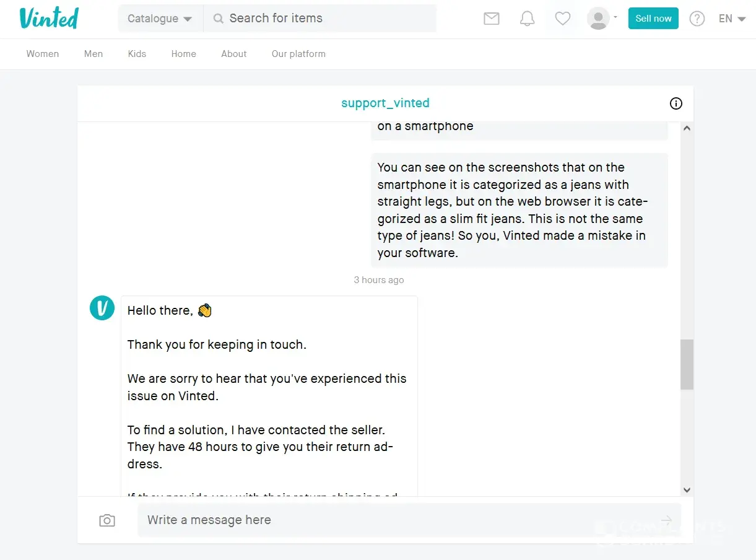
Task: Open the help question mark icon
Action: 697,19
